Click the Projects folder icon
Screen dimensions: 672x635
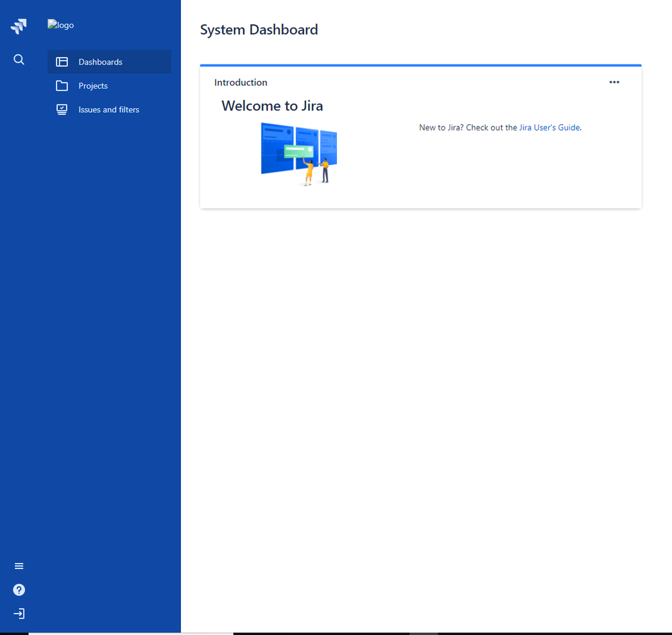click(62, 85)
